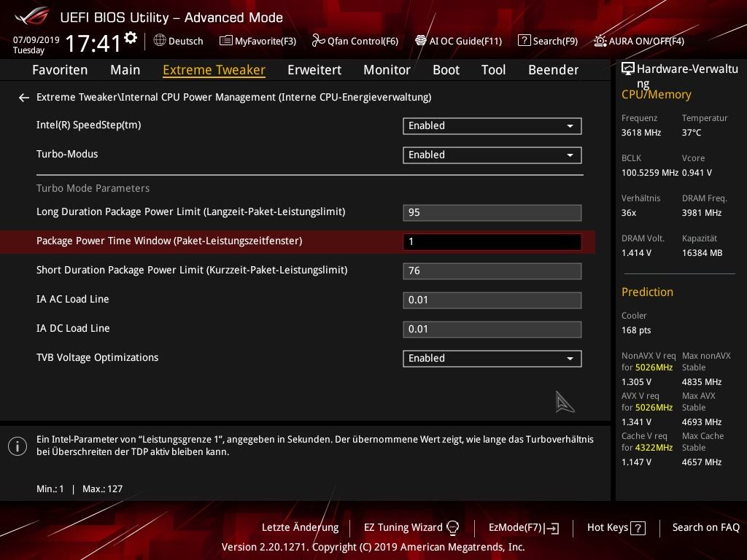The image size is (747, 560).
Task: Select the Intel(R) SpeedStep(tm) label
Action: click(x=88, y=125)
